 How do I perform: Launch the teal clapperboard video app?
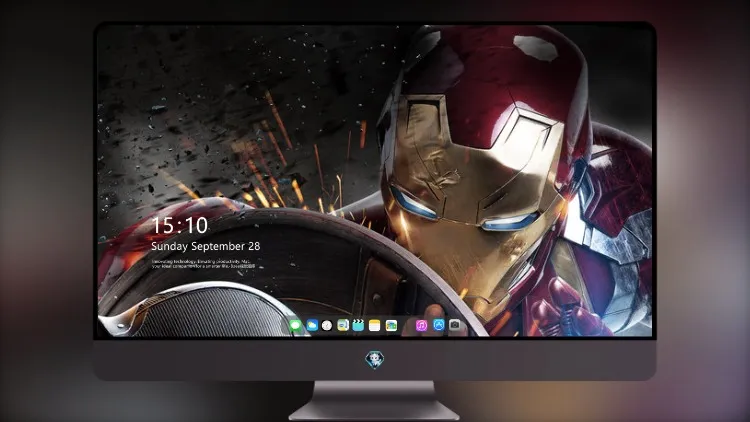click(358, 325)
